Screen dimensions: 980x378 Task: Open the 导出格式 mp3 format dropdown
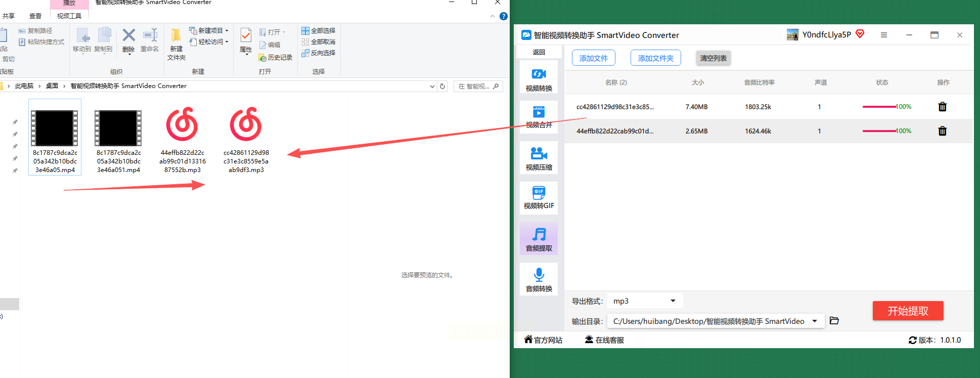click(645, 301)
